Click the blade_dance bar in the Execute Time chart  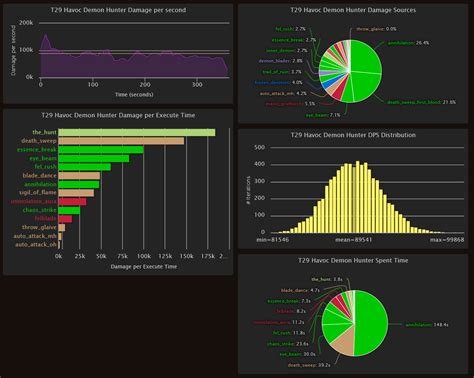point(79,175)
